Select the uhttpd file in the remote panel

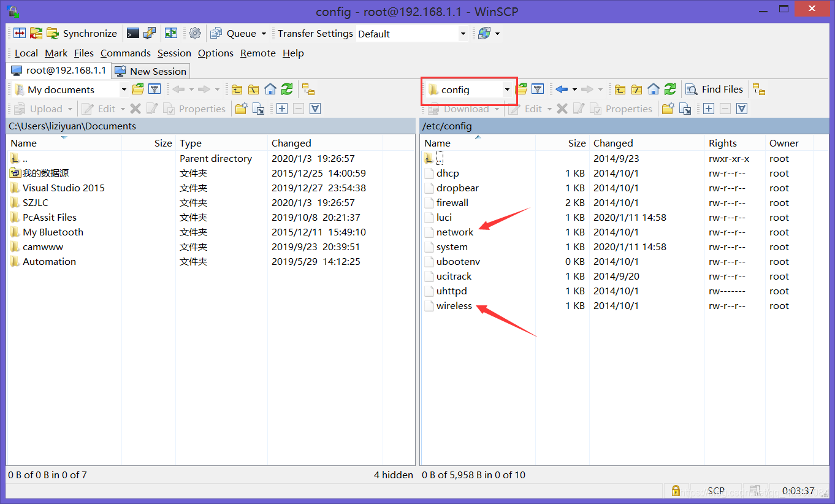[452, 291]
